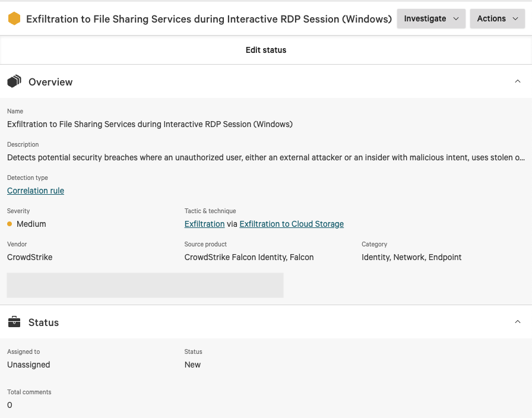Click the New status value
Viewport: 532px width, 418px height.
click(x=192, y=365)
